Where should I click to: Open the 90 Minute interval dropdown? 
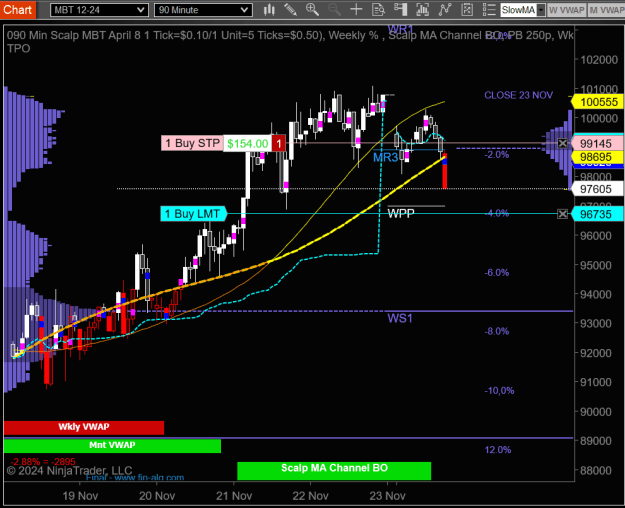[x=203, y=10]
